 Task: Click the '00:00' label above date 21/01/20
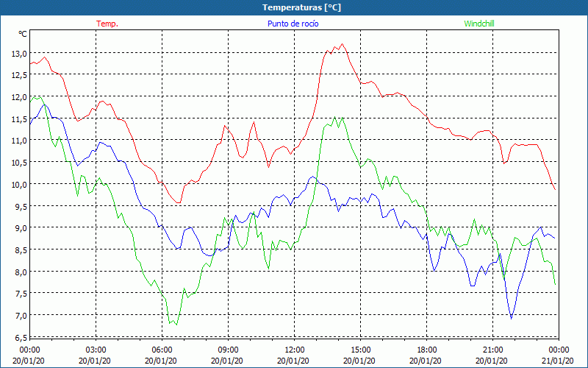click(559, 350)
